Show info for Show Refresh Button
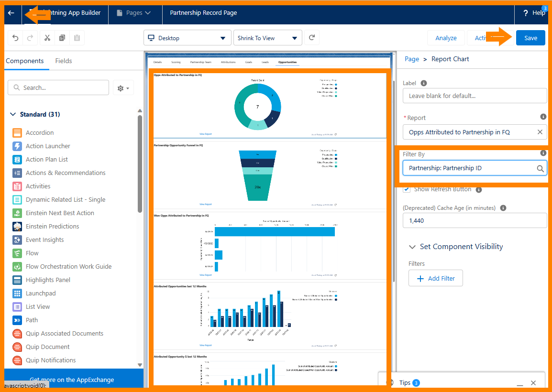The image size is (552, 392). (479, 190)
